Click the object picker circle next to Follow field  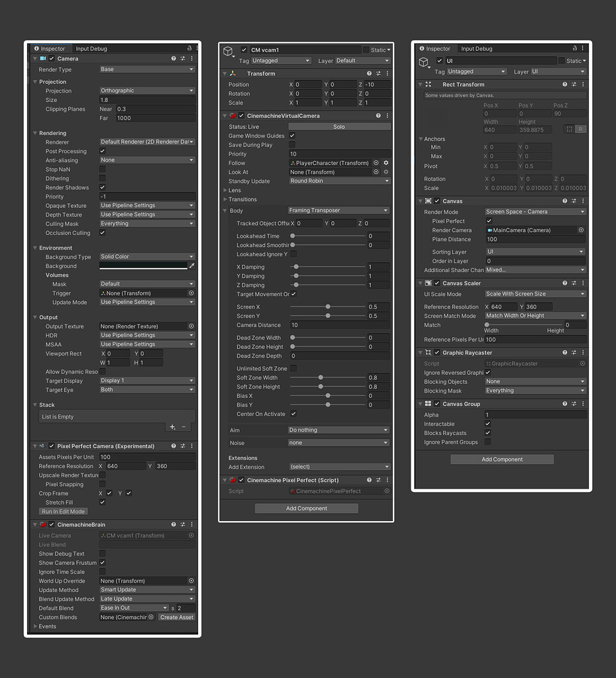coord(374,163)
